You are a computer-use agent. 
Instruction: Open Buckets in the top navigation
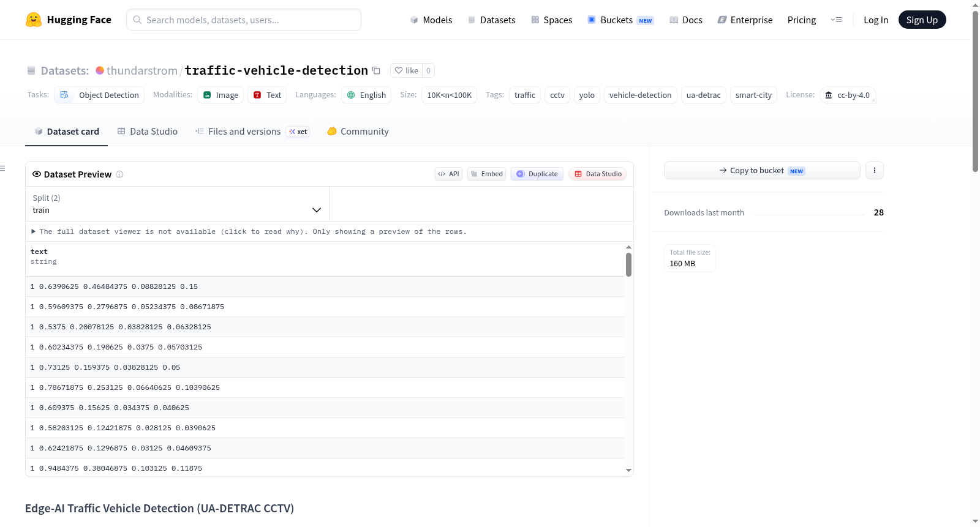(620, 20)
